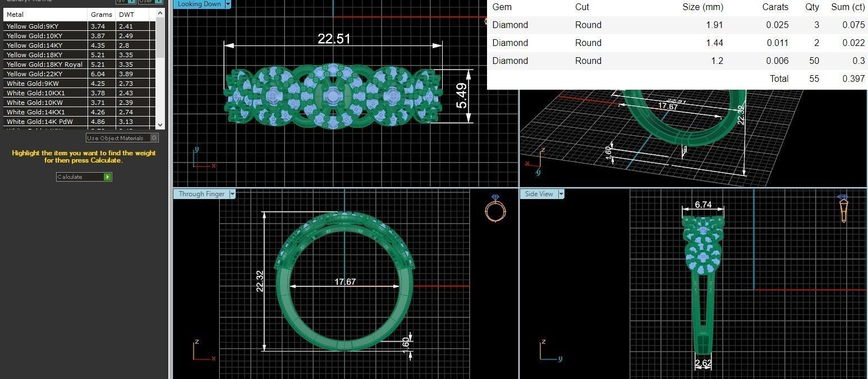Click the 22.51 dimension in Looking Down view
The height and width of the screenshot is (379, 868).
(334, 39)
